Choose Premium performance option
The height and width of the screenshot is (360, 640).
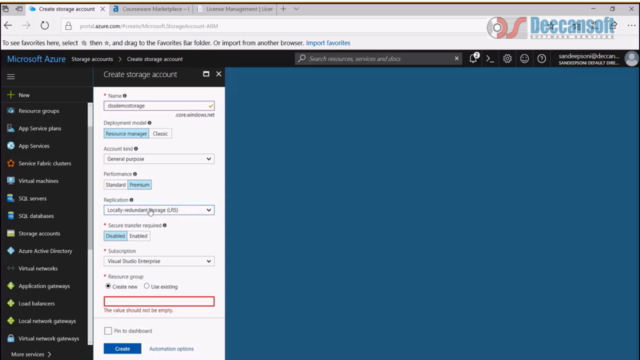140,185
